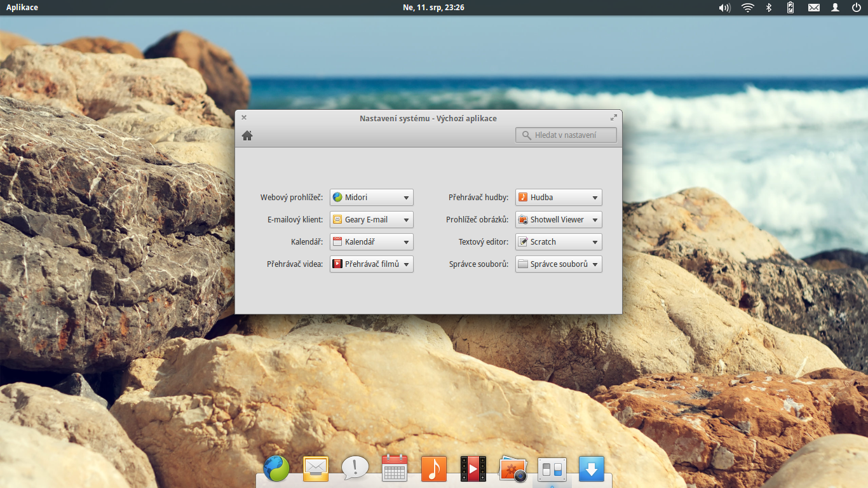Launch the Calendar app from the dock
Image resolution: width=868 pixels, height=488 pixels.
pyautogui.click(x=395, y=468)
